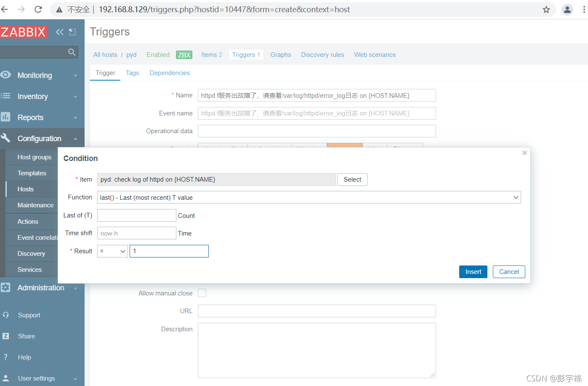Open Discovery rules link
The height and width of the screenshot is (386, 588).
322,55
